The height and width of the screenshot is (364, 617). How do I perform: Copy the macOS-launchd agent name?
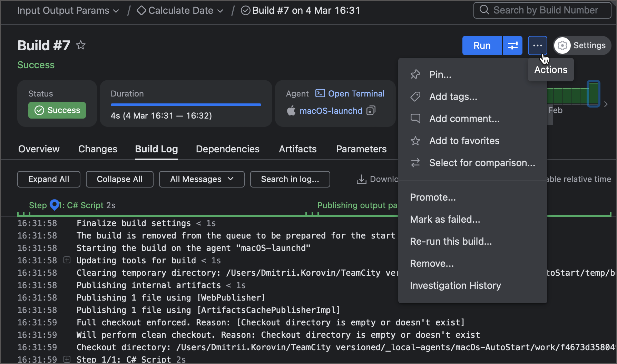371,111
